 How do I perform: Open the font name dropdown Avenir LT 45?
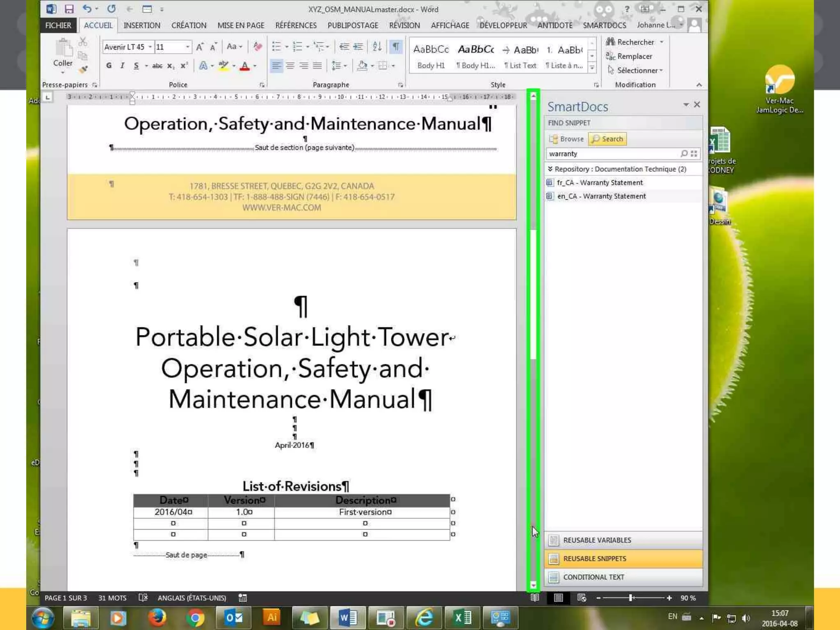(150, 47)
